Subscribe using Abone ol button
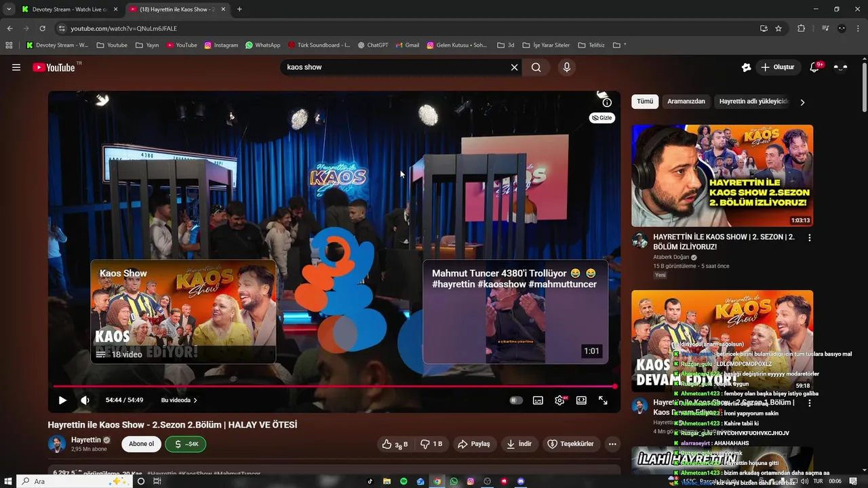Viewport: 868px width, 488px height. point(142,444)
